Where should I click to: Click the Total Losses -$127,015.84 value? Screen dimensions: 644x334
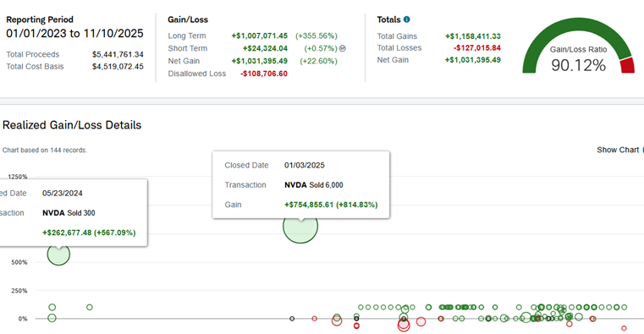pos(476,48)
